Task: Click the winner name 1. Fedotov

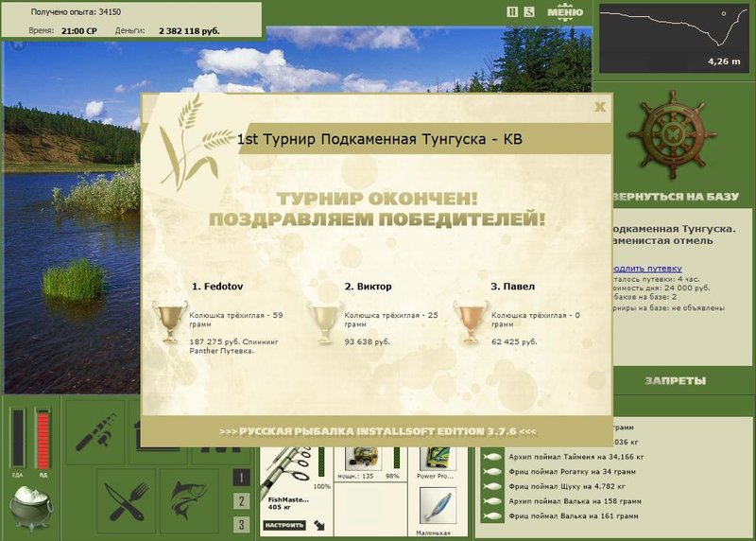Action: 217,287
